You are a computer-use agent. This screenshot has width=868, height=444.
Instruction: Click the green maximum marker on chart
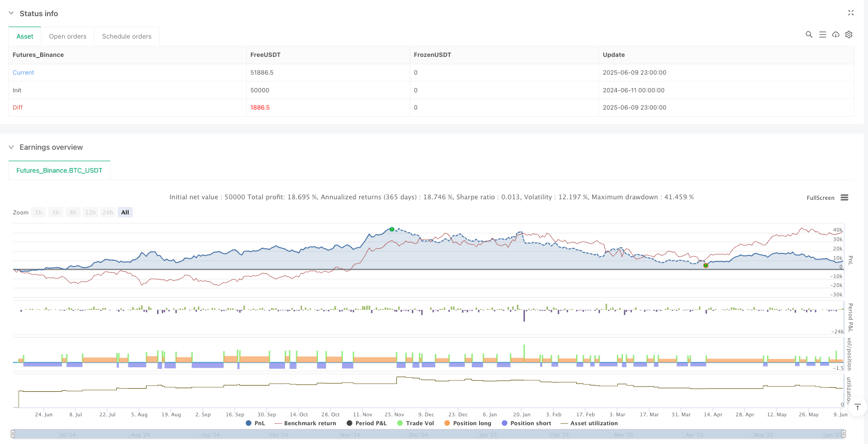click(x=392, y=230)
